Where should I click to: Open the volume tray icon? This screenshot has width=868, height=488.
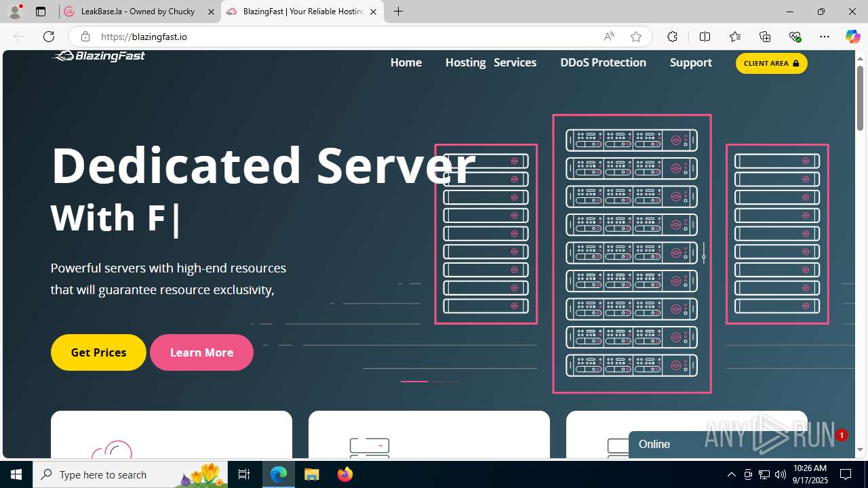(x=781, y=474)
